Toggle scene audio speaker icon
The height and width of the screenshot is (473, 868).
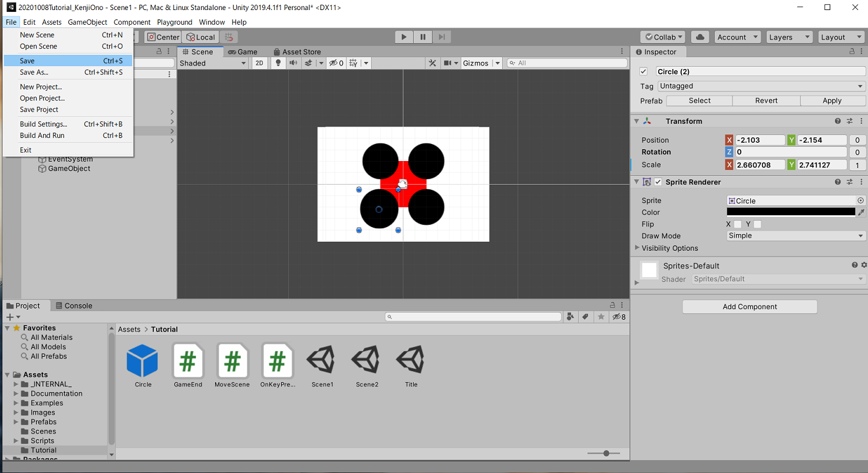[293, 63]
